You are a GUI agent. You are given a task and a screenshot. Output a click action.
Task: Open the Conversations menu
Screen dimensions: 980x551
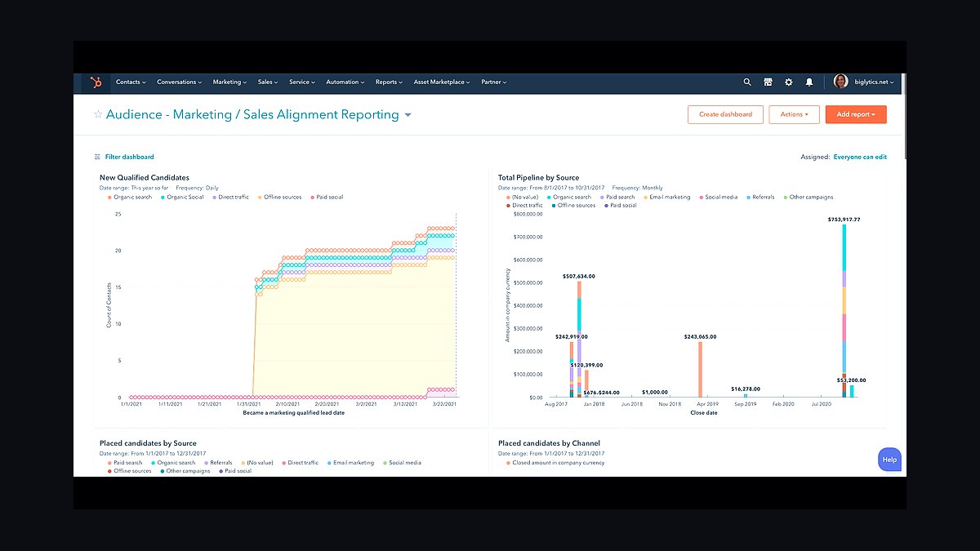tap(180, 82)
